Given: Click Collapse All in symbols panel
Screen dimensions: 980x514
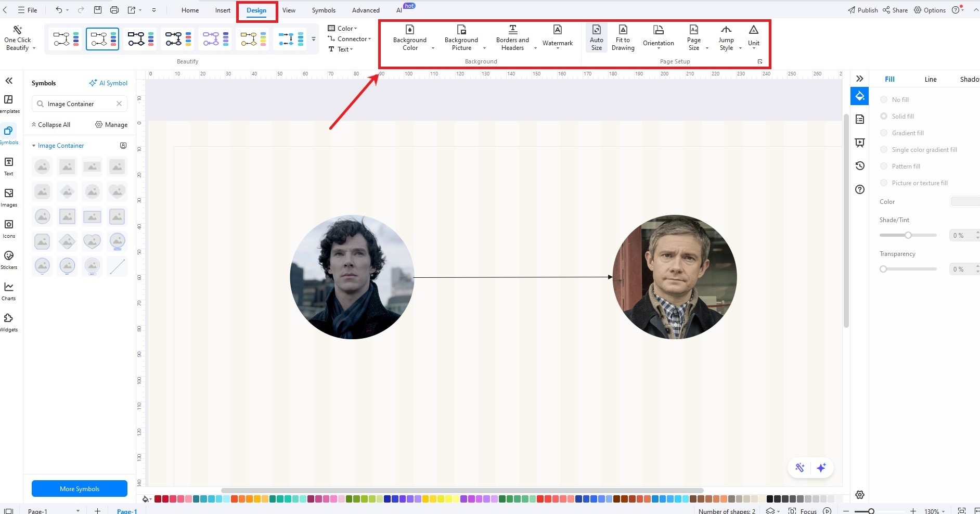Looking at the screenshot, I should point(50,124).
